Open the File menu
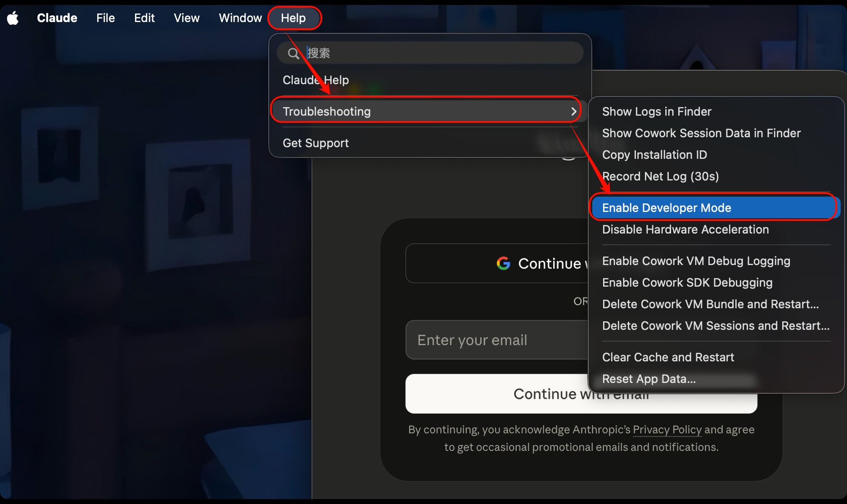The height and width of the screenshot is (504, 847). tap(106, 18)
